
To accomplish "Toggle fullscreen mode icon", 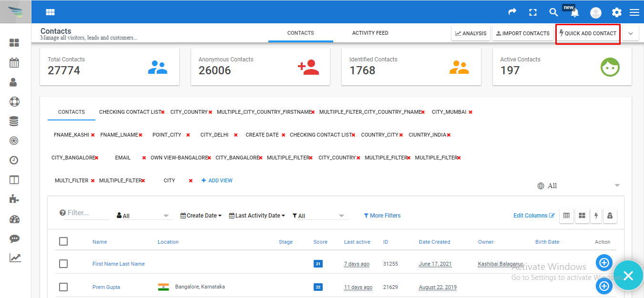I will click(x=533, y=12).
